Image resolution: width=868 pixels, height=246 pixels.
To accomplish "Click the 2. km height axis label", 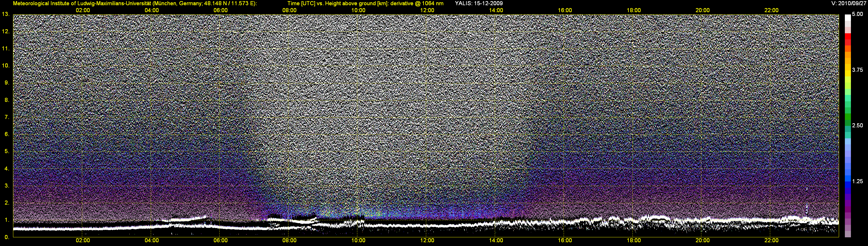I will [7, 203].
